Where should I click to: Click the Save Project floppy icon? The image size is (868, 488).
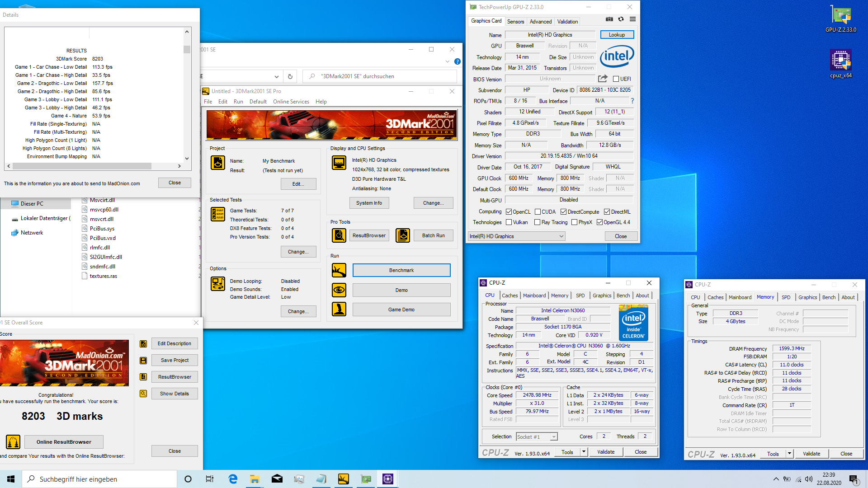pos(143,361)
